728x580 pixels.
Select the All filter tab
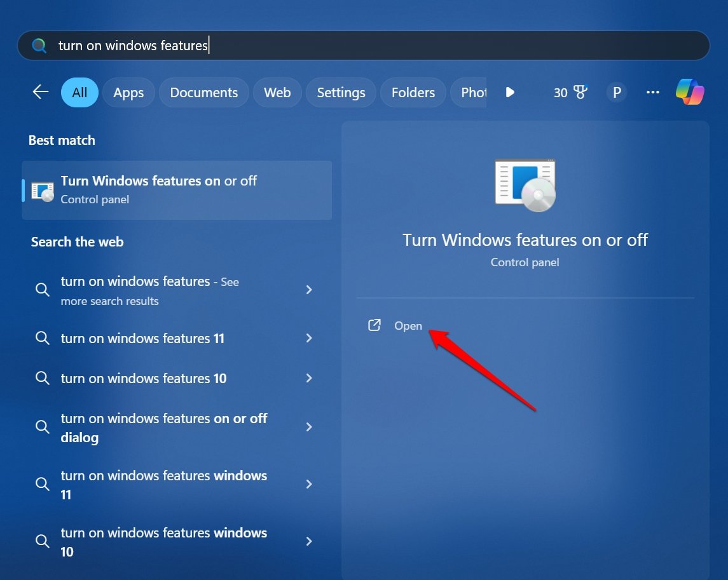coord(79,92)
